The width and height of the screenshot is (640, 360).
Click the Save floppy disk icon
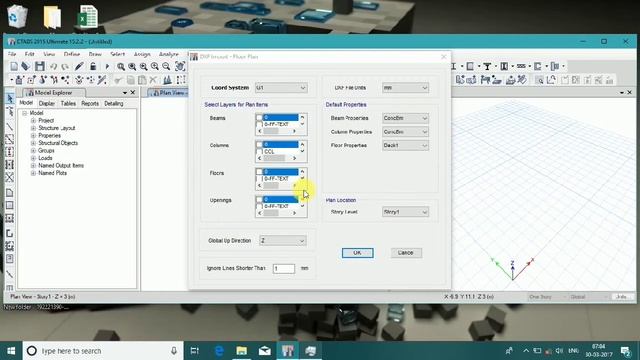click(40, 66)
